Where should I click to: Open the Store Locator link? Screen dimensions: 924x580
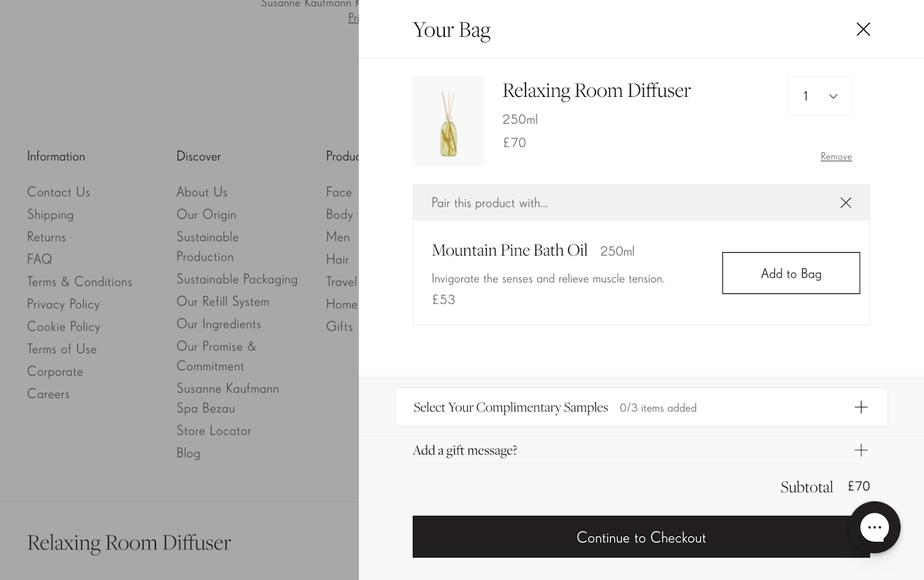[x=214, y=431]
